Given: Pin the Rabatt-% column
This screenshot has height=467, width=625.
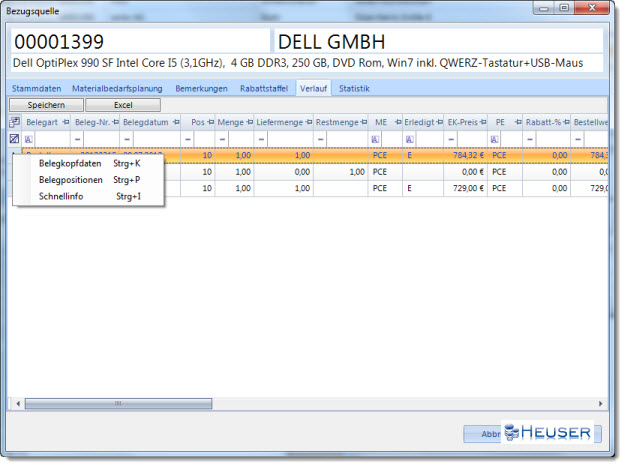Looking at the screenshot, I should (566, 122).
